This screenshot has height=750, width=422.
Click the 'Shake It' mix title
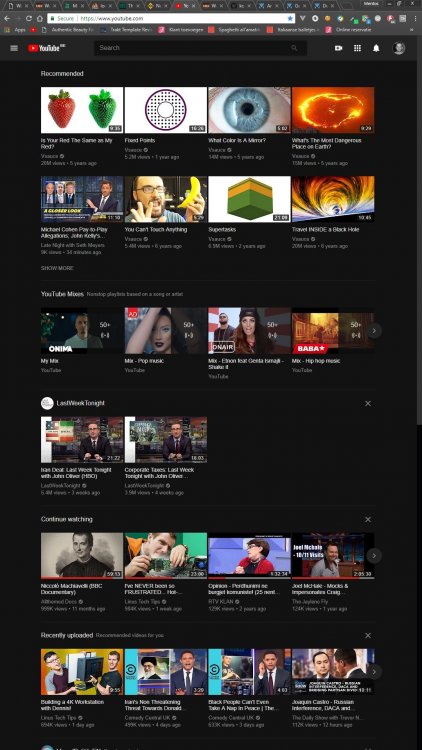pyautogui.click(x=246, y=364)
